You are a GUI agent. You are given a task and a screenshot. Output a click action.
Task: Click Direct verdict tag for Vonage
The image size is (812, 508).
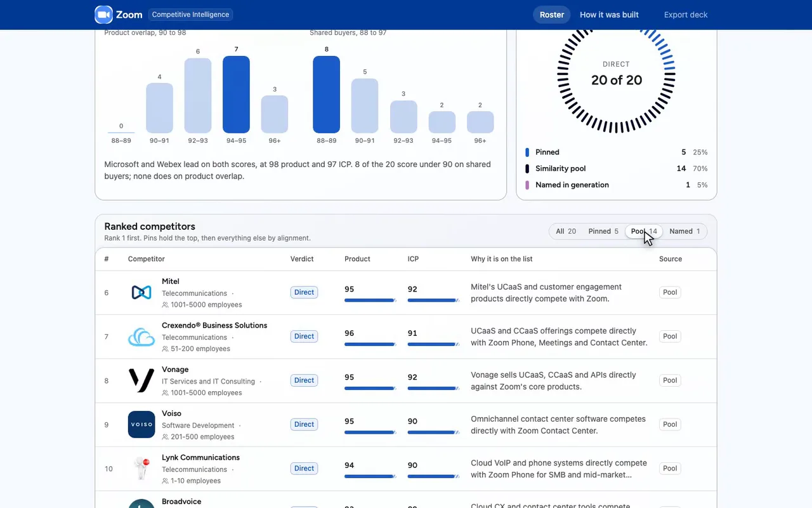pos(304,380)
